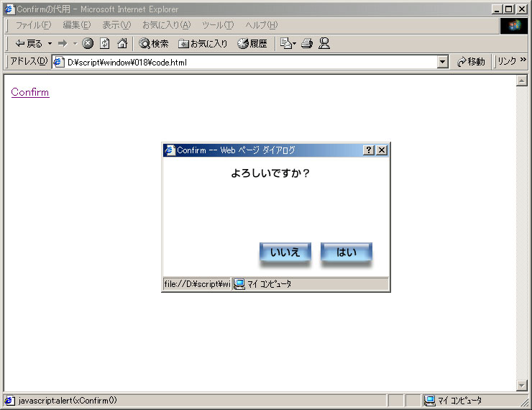Click マイ コンピュータ zone in browser status bar
This screenshot has height=410, width=532.
pyautogui.click(x=454, y=401)
